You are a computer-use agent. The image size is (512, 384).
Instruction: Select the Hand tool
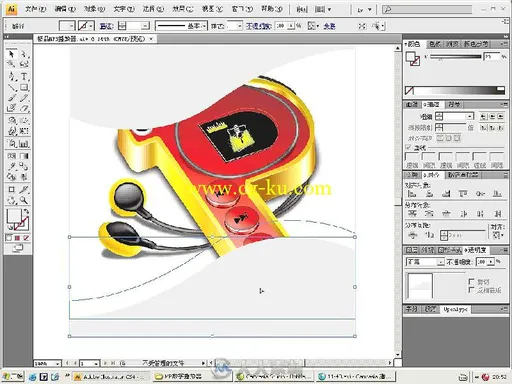12,200
